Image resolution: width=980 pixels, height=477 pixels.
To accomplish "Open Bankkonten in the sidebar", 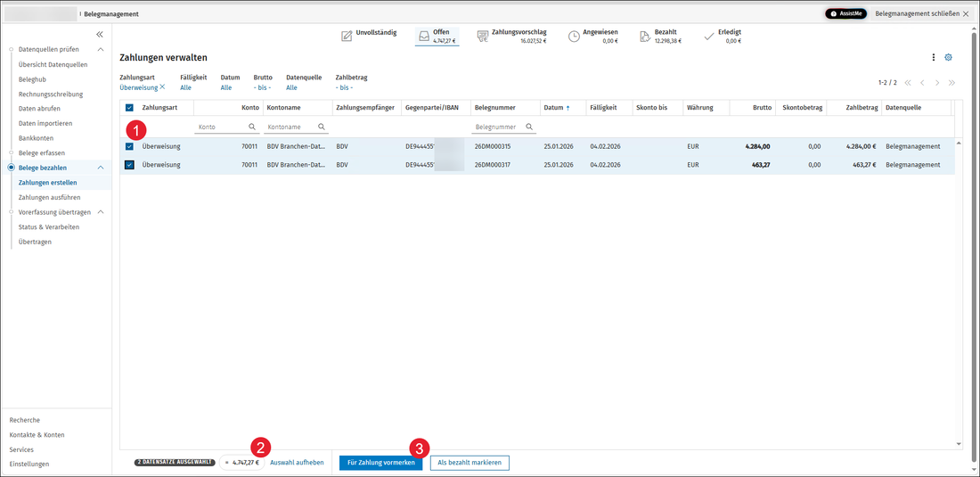I will click(x=36, y=137).
